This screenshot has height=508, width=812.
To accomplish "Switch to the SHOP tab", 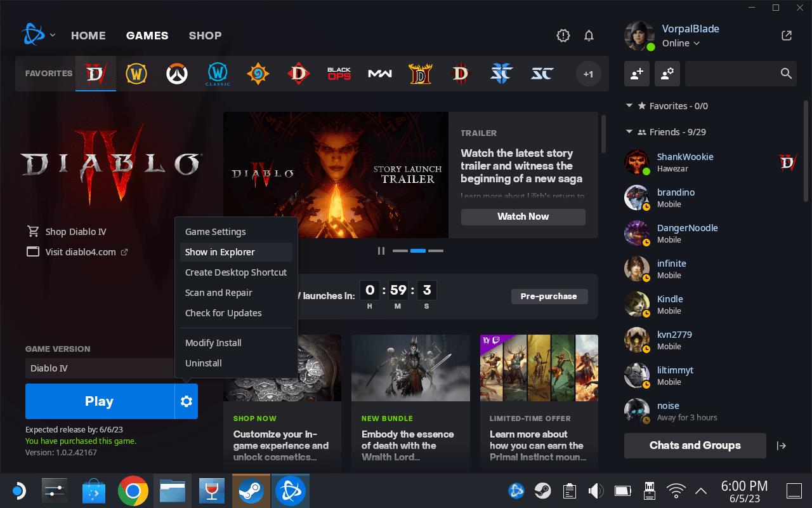I will pyautogui.click(x=205, y=36).
